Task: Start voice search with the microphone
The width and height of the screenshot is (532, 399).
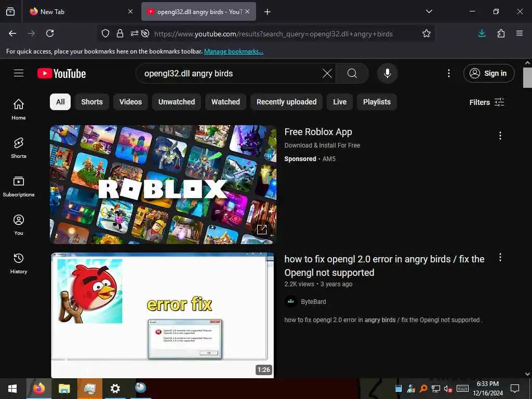Action: pyautogui.click(x=388, y=73)
